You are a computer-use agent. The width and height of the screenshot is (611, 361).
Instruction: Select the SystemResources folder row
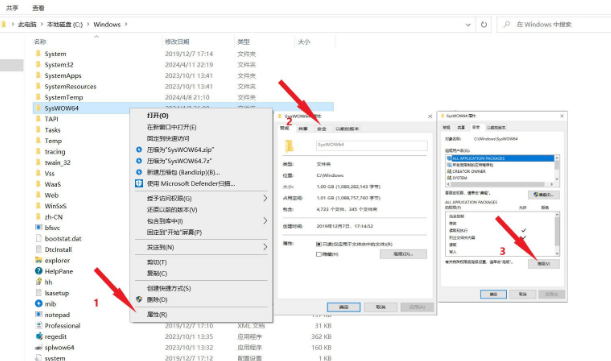183,86
